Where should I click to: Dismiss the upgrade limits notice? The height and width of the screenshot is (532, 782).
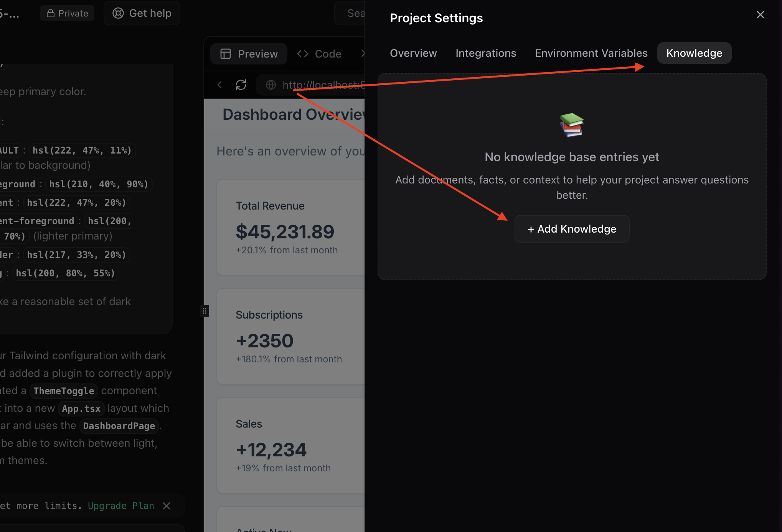point(167,506)
